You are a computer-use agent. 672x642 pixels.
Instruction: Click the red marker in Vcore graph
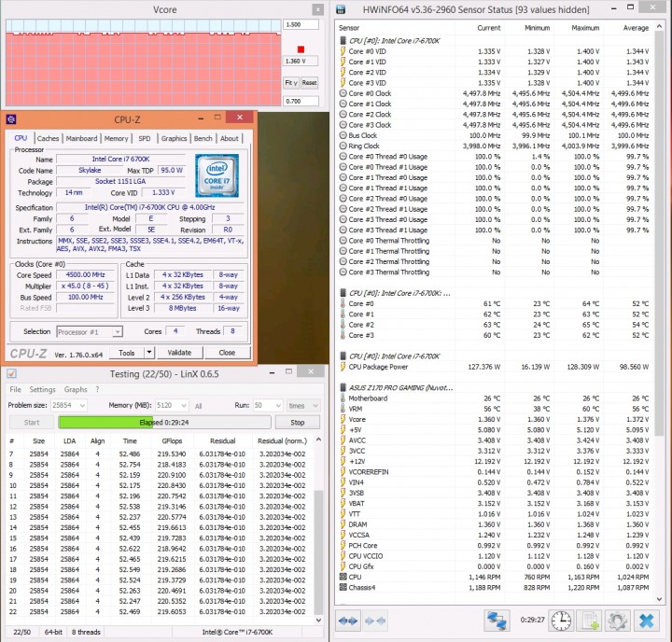pyautogui.click(x=301, y=49)
